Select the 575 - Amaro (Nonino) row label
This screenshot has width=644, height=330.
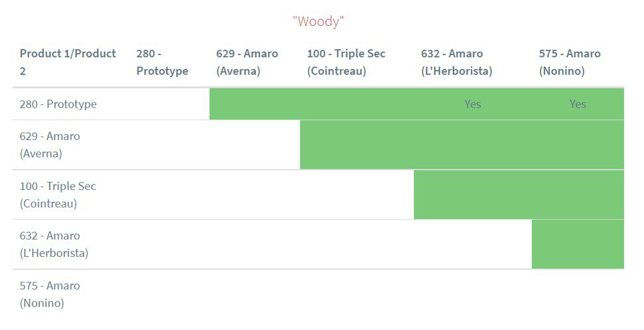tap(50, 294)
